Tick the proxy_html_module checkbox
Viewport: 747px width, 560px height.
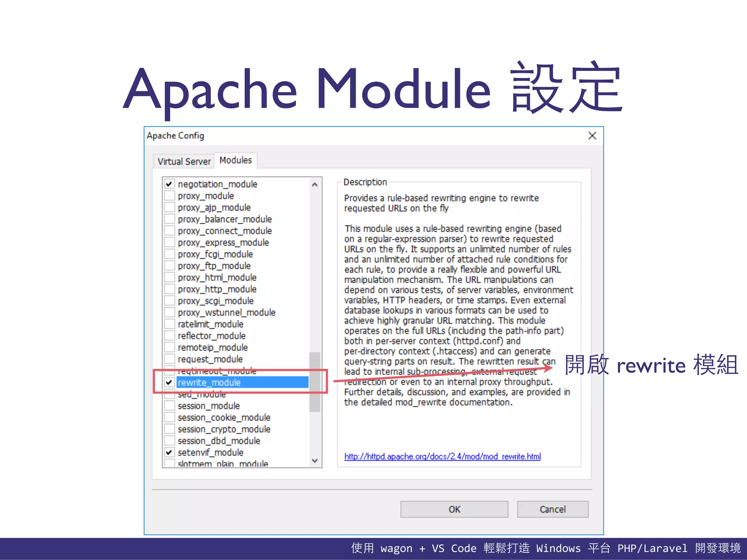[169, 277]
